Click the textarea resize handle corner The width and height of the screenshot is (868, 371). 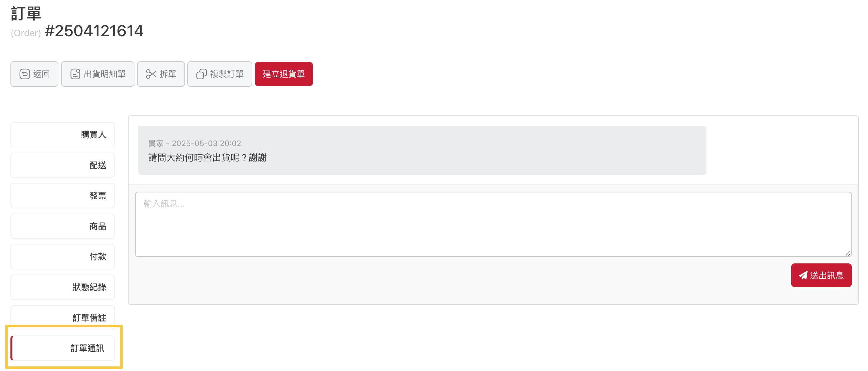coord(848,253)
